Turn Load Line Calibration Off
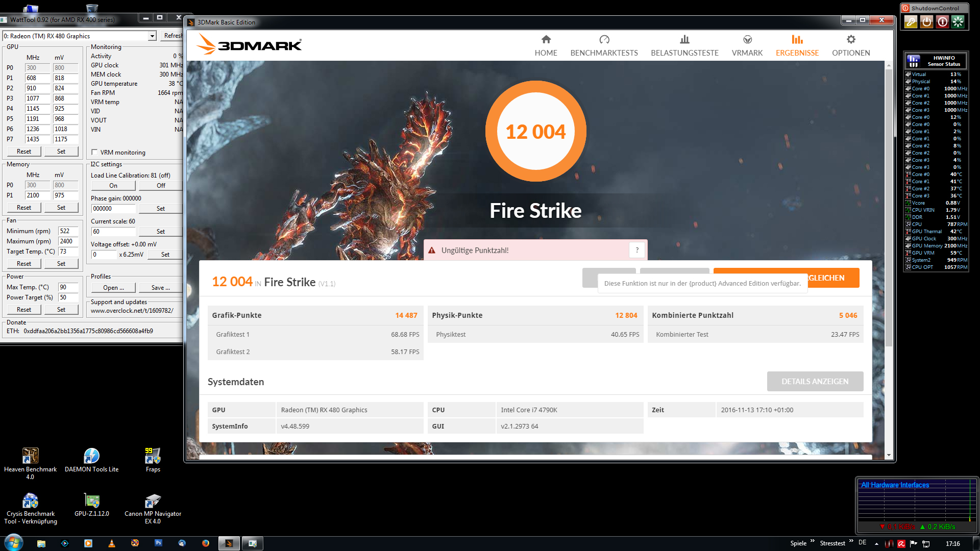Image resolution: width=980 pixels, height=551 pixels. [x=161, y=186]
